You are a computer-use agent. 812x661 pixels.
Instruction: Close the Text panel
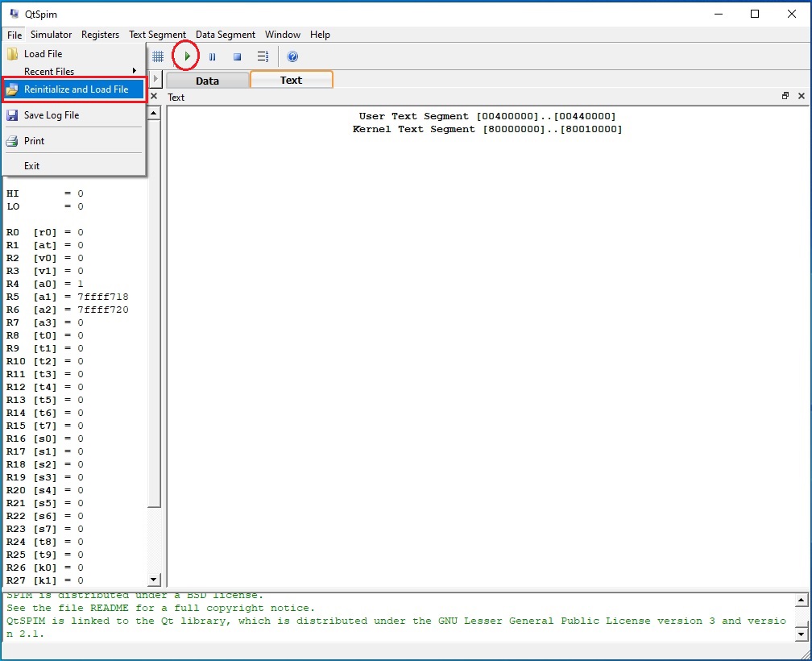[802, 96]
